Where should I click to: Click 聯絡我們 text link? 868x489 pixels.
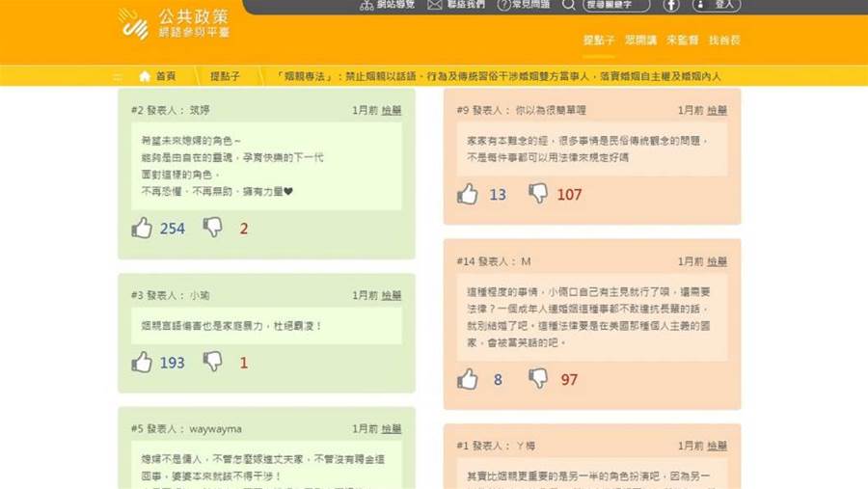(466, 5)
